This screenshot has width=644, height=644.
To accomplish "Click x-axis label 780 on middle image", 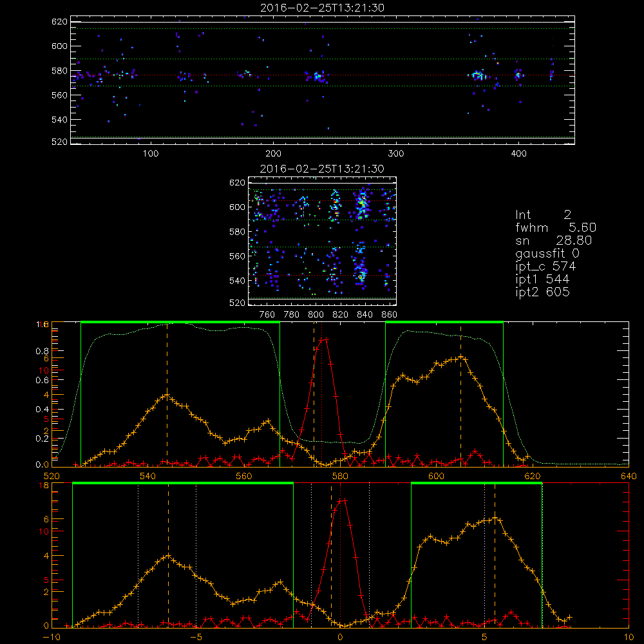I will (x=292, y=315).
